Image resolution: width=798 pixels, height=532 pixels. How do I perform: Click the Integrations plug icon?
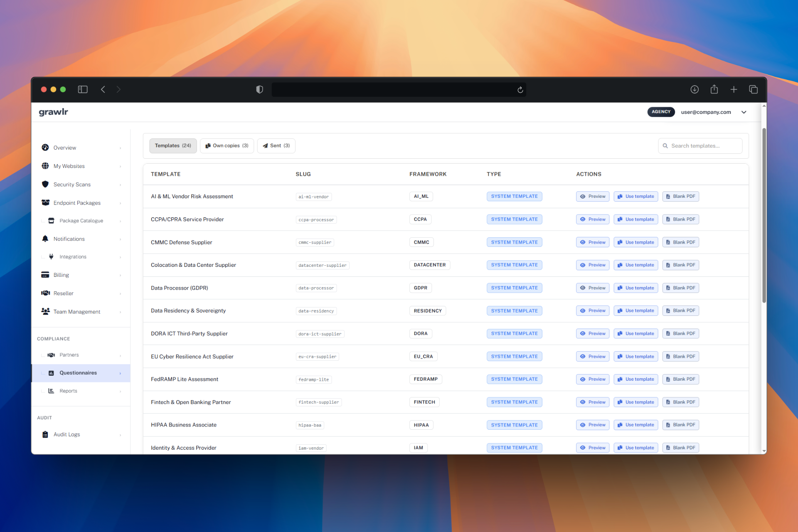click(x=51, y=257)
